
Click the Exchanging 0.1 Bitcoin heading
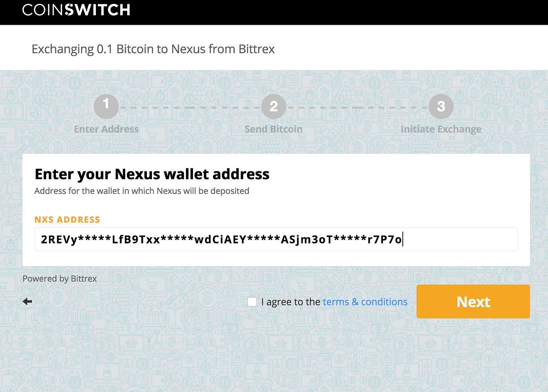(153, 49)
